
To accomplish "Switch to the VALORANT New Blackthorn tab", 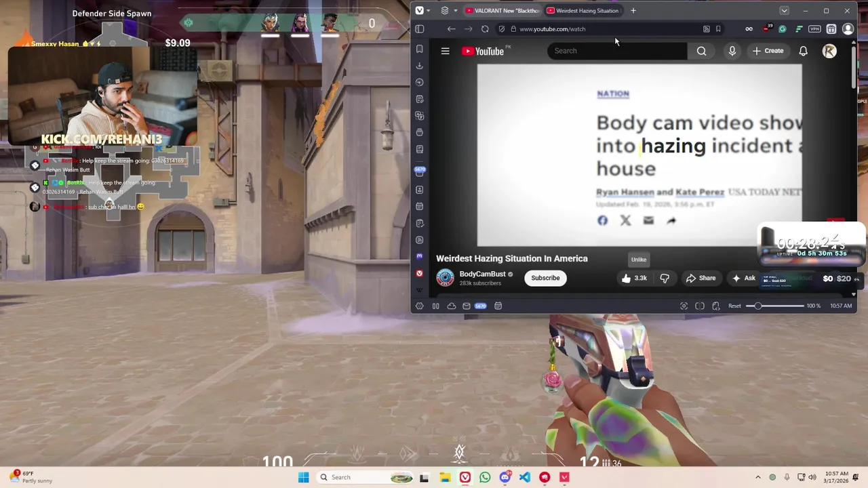I will pyautogui.click(x=502, y=11).
